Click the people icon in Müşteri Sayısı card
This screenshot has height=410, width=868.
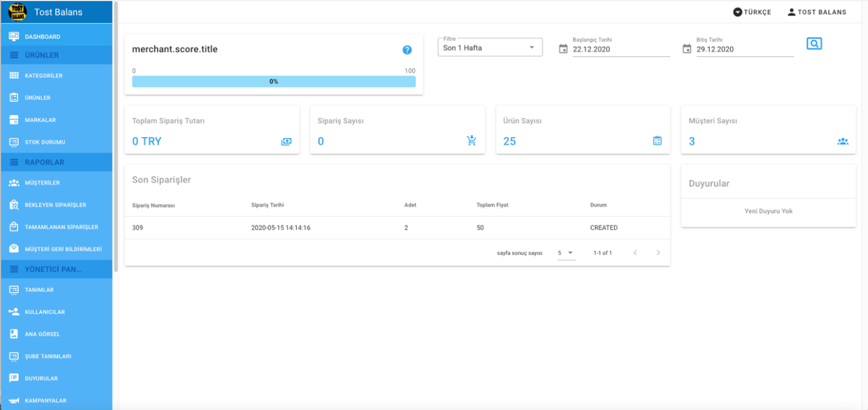(x=842, y=141)
